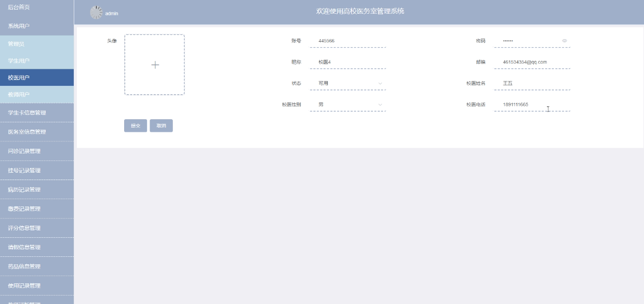
Task: Click the 校医姓名 label
Action: coord(476,83)
